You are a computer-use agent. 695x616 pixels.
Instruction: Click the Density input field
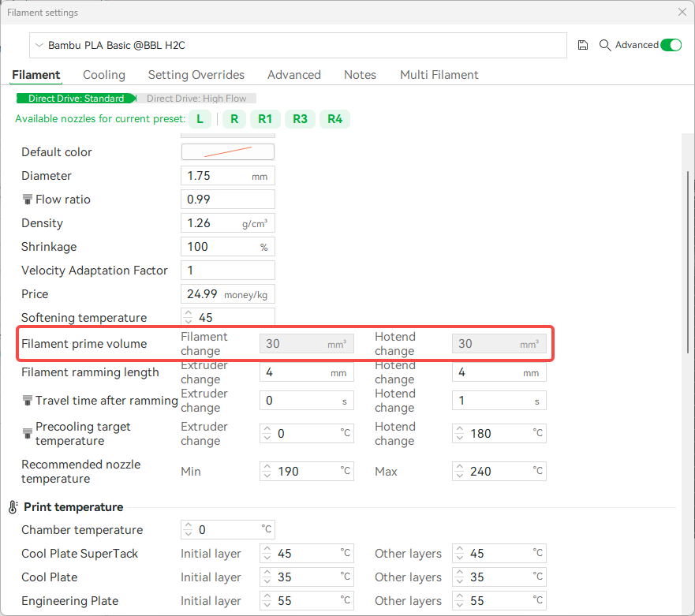click(228, 223)
